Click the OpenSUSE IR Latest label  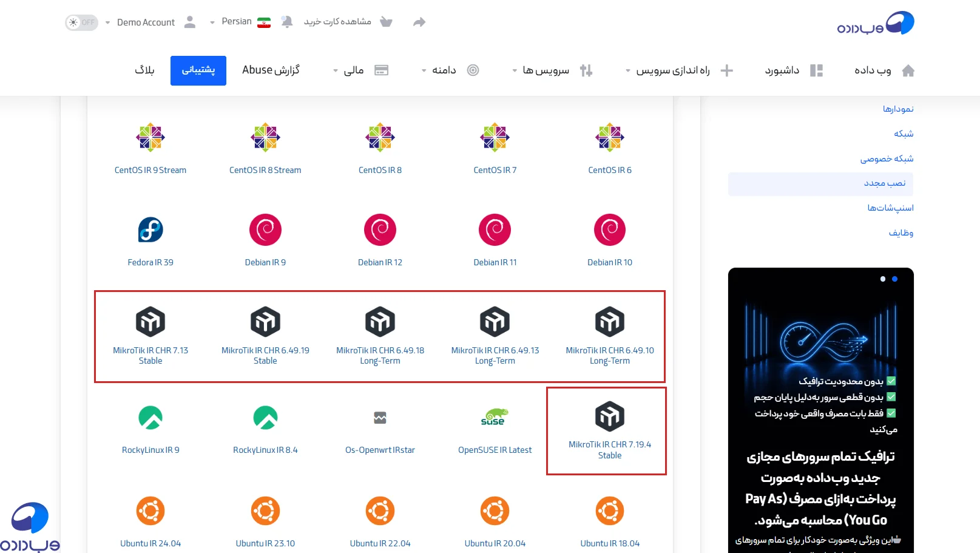495,450
